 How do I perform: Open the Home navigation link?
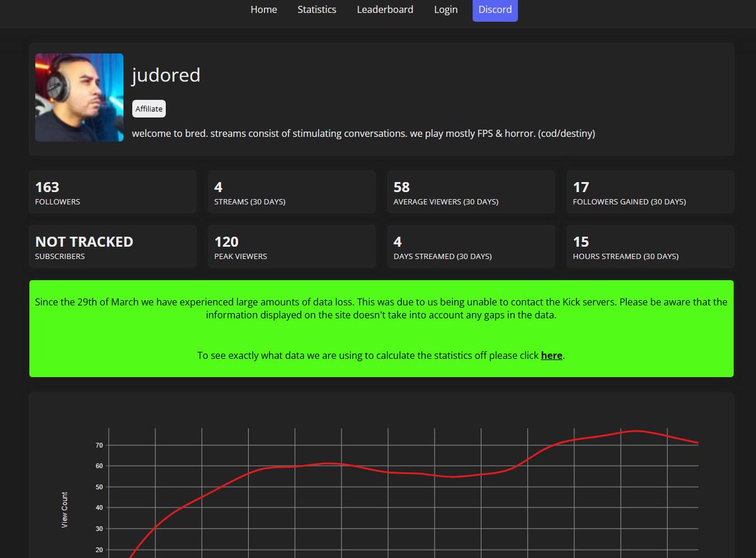coord(263,9)
